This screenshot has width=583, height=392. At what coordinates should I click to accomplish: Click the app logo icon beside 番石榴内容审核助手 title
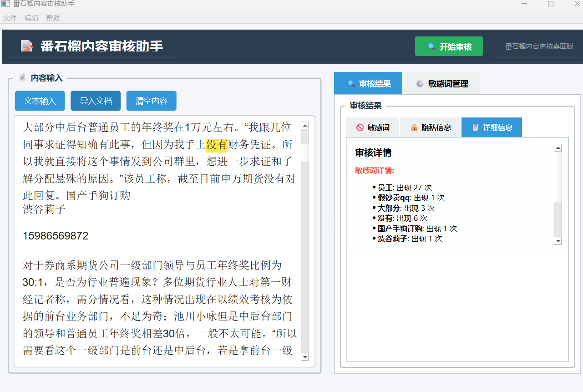pyautogui.click(x=26, y=46)
